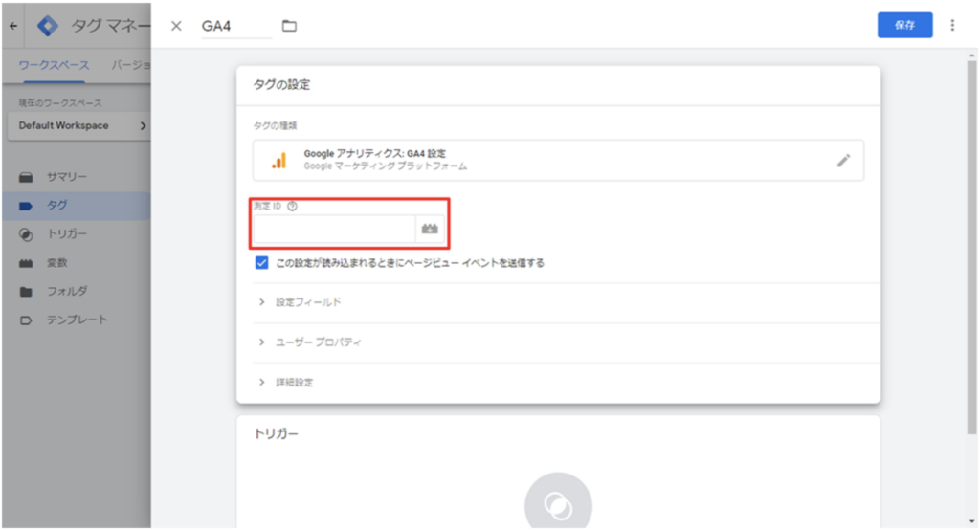
Task: Click the Tag Manager diamond logo
Action: (48, 26)
